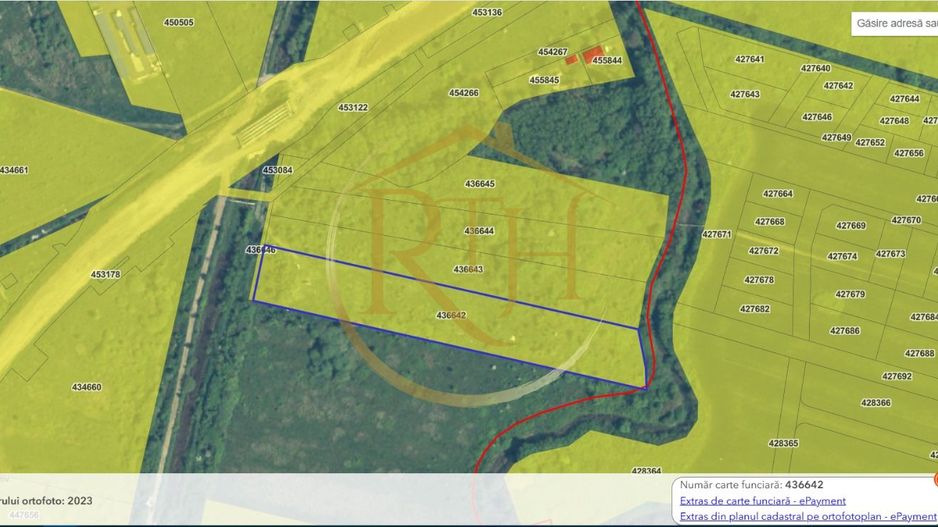Click parcel label 453178

pos(105,274)
